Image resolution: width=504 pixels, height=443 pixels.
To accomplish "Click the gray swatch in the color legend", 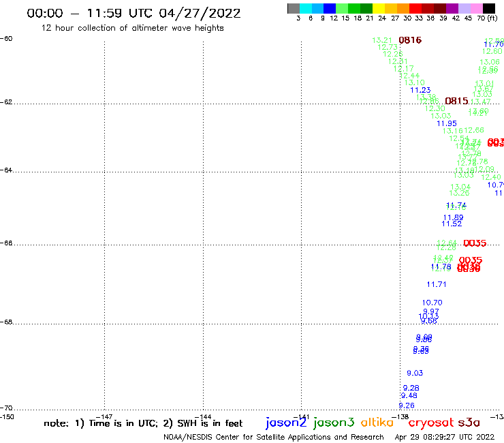I will click(x=294, y=8).
